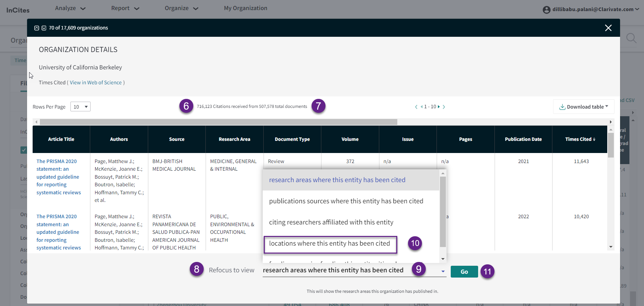Jump to the first page of results

[416, 107]
